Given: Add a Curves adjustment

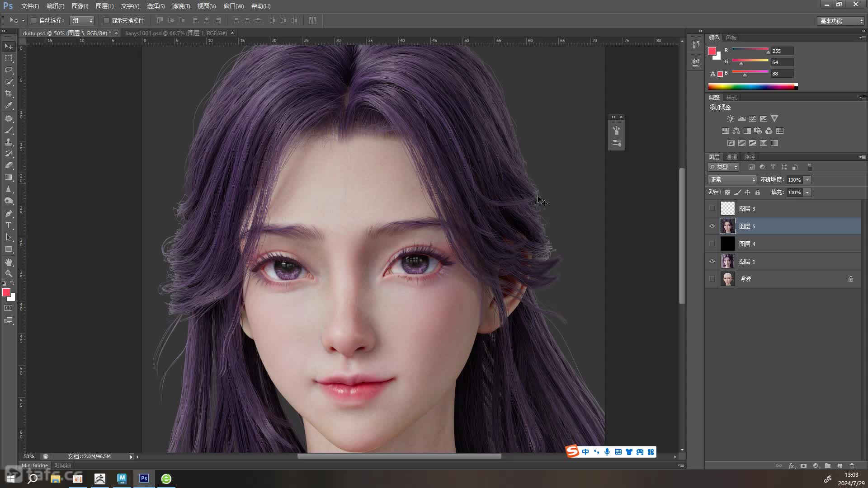Looking at the screenshot, I should point(753,119).
